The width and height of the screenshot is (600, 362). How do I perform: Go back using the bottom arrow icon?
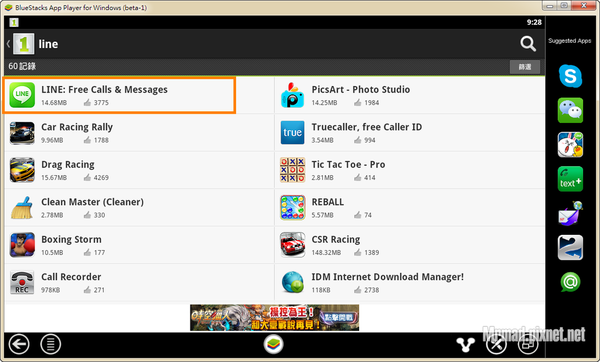(19, 344)
